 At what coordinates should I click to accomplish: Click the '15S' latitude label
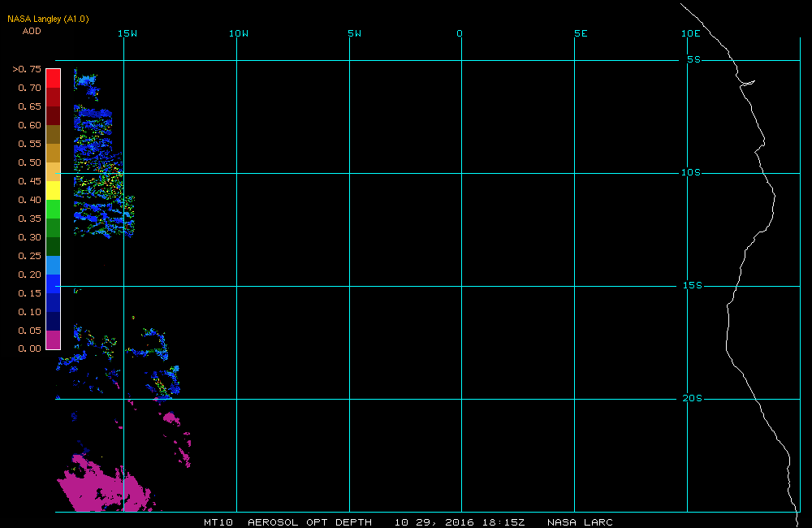[x=693, y=285]
